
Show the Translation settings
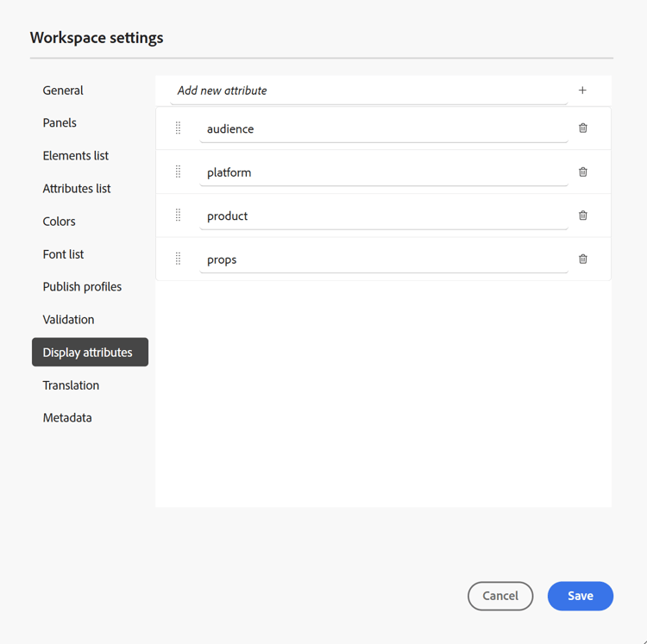(71, 385)
